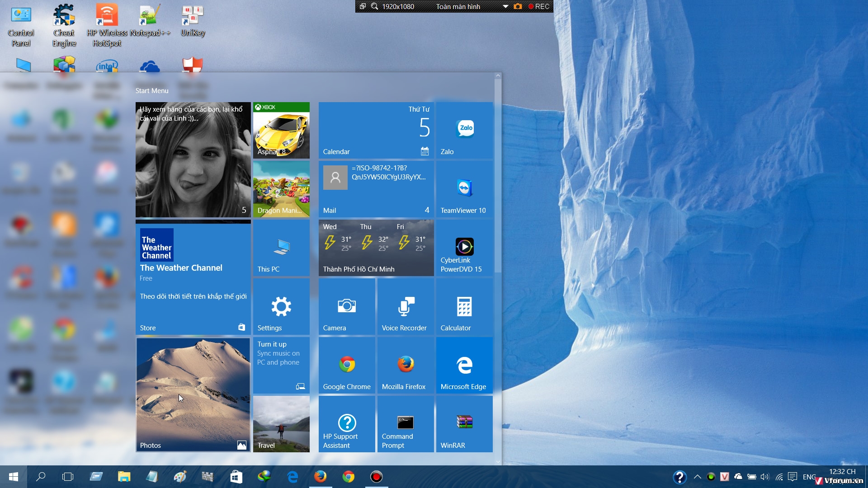Image resolution: width=868 pixels, height=488 pixels.
Task: Open CyberLink PowerDVD 15 tile
Action: coord(464,248)
